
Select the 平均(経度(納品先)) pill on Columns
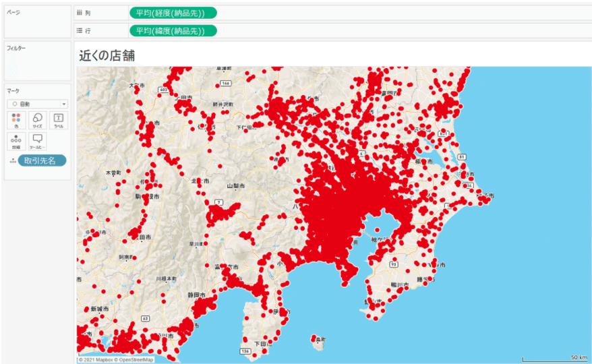[x=173, y=13]
